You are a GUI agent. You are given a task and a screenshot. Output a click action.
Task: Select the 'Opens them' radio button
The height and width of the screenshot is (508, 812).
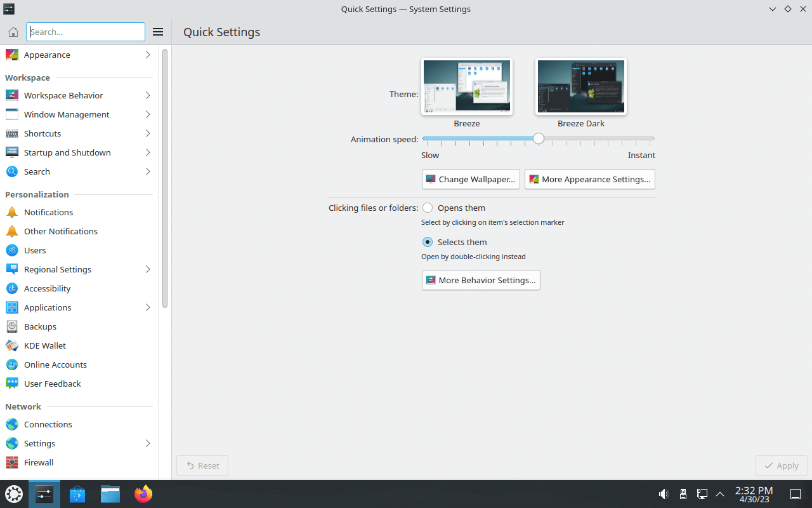tap(428, 208)
